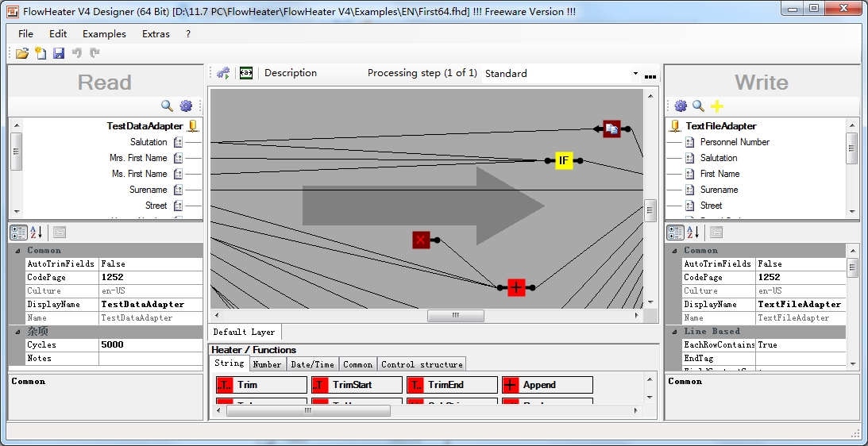Open Property Pages in the Read property grid
This screenshot has height=446, width=868.
click(60, 233)
